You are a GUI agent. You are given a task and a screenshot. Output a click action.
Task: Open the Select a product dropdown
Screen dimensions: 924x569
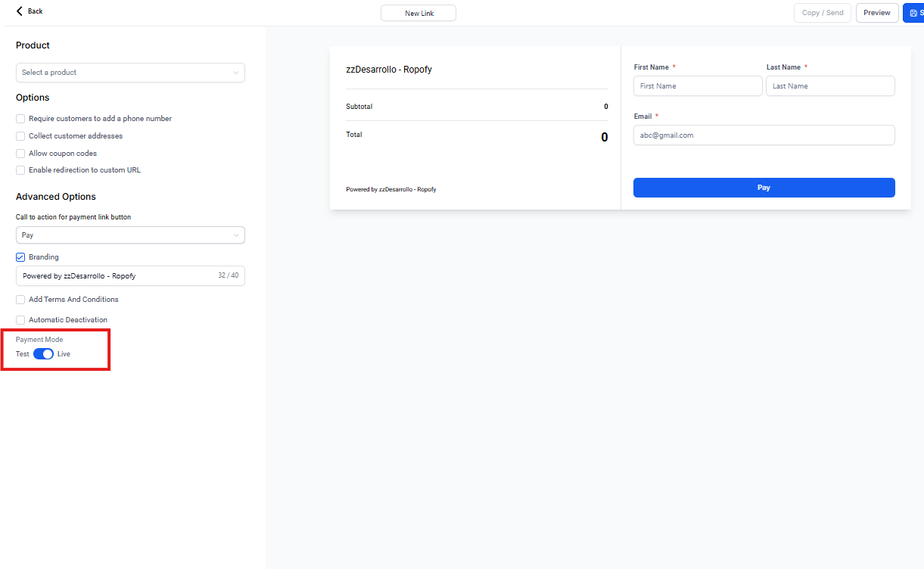click(x=130, y=73)
